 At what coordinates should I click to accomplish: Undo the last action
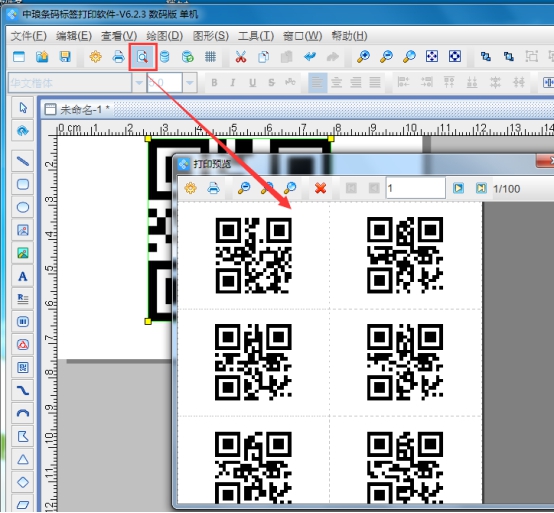pos(310,57)
